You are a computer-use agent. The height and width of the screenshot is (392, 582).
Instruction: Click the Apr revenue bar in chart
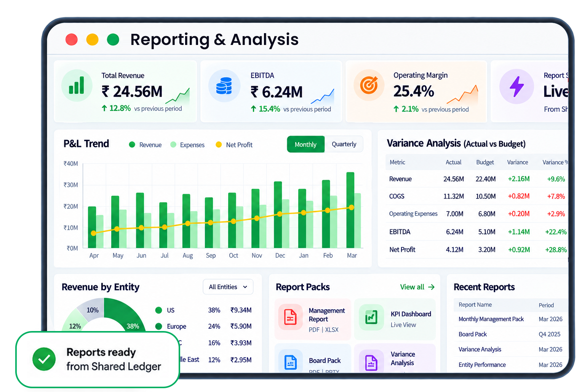coord(92,227)
